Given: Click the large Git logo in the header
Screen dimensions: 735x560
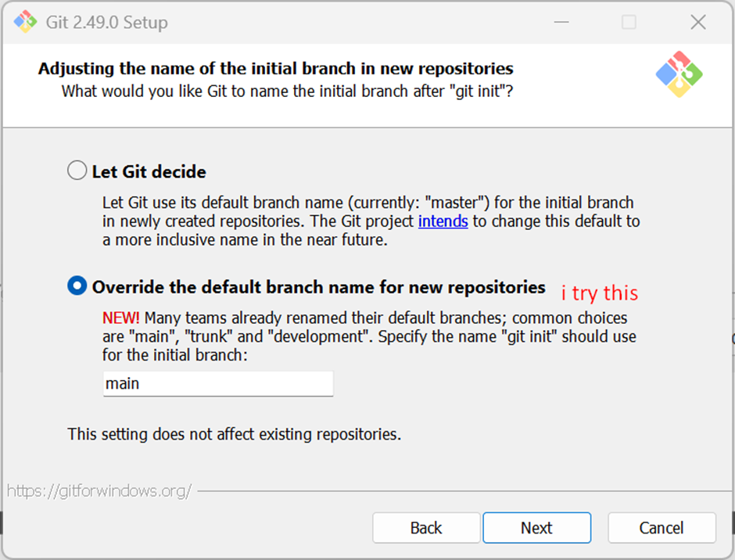Looking at the screenshot, I should click(x=679, y=74).
